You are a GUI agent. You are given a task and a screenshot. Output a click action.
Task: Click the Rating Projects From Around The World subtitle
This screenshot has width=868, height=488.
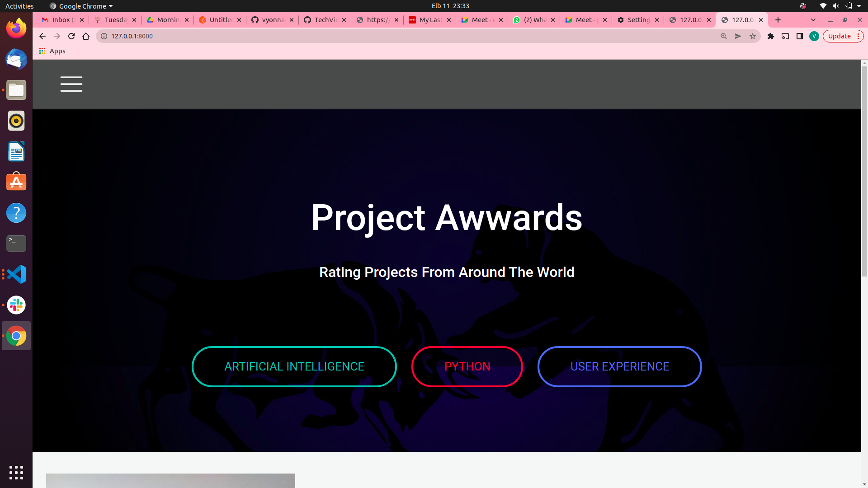pyautogui.click(x=447, y=272)
